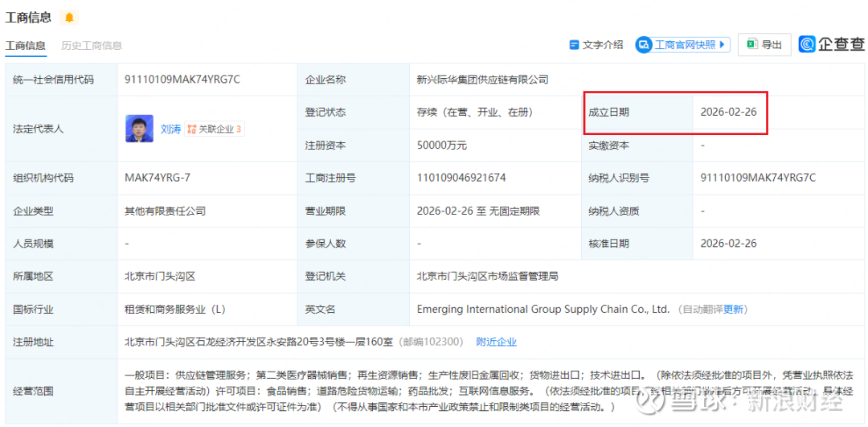Click the 企查查 logo

coord(831,45)
